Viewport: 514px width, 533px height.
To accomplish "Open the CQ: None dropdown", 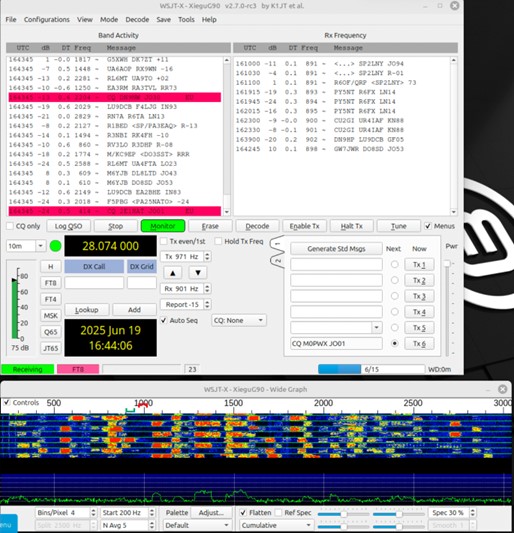I will pyautogui.click(x=239, y=321).
